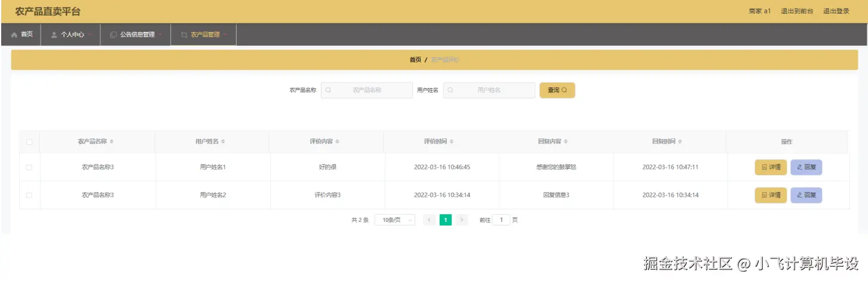
Task: Click 退出到前台 link in header
Action: (x=797, y=11)
